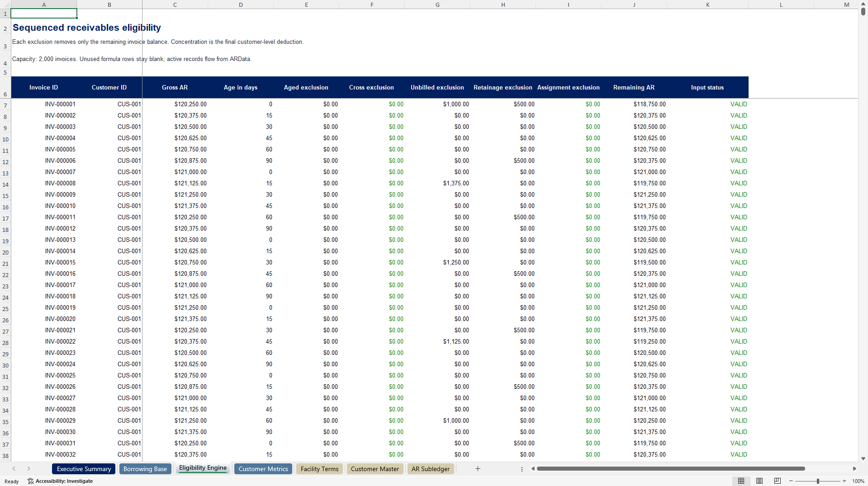This screenshot has height=486, width=868.
Task: Select Unbilled exclusion $1,375.00 for INV-000008
Action: [437, 183]
